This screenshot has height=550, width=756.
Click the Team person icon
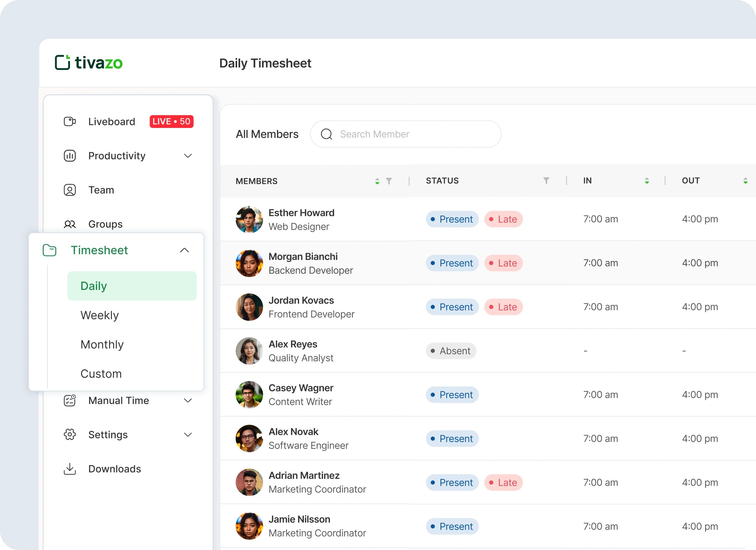pyautogui.click(x=70, y=190)
